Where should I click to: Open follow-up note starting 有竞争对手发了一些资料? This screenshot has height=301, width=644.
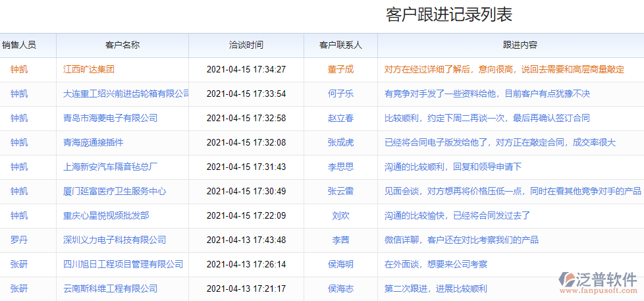[487, 94]
